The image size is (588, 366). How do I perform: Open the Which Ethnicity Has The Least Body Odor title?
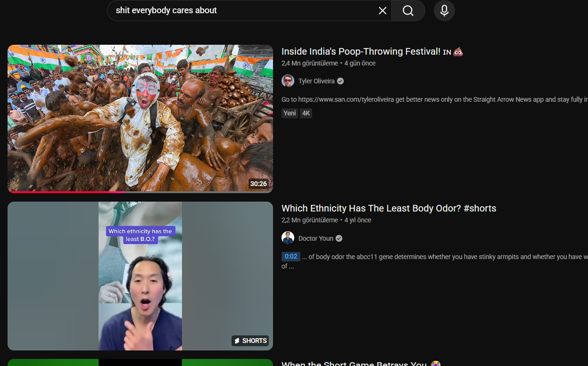[389, 208]
